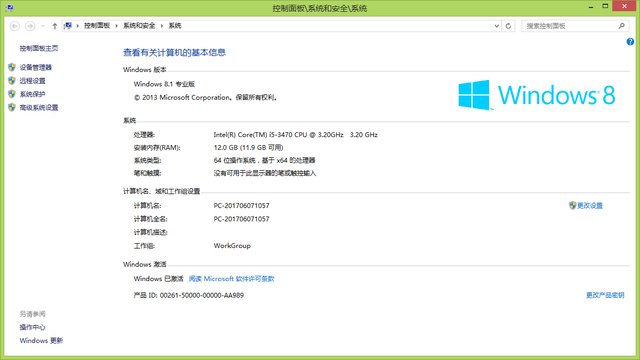Image resolution: width=640 pixels, height=360 pixels.
Task: Minimize the 系统 window
Action: (x=591, y=7)
